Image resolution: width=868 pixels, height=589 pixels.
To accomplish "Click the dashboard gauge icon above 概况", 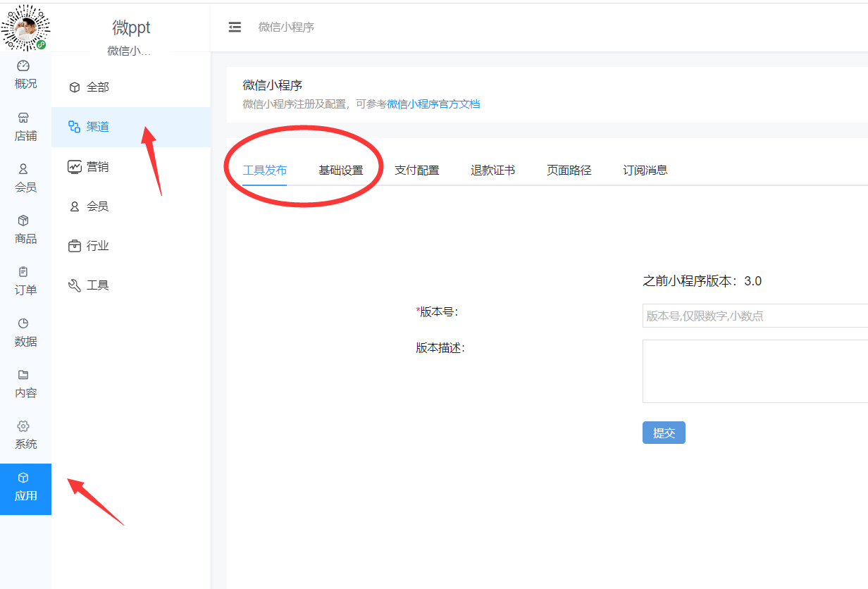I will [x=23, y=66].
